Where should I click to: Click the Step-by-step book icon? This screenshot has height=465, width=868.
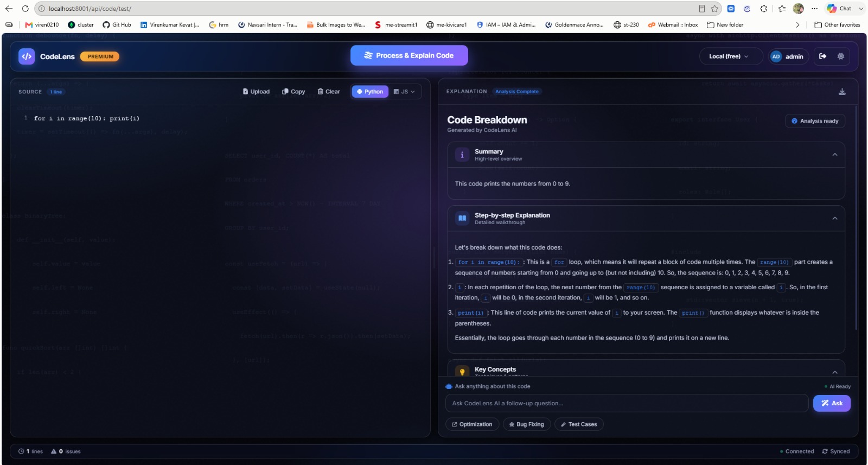click(x=462, y=218)
